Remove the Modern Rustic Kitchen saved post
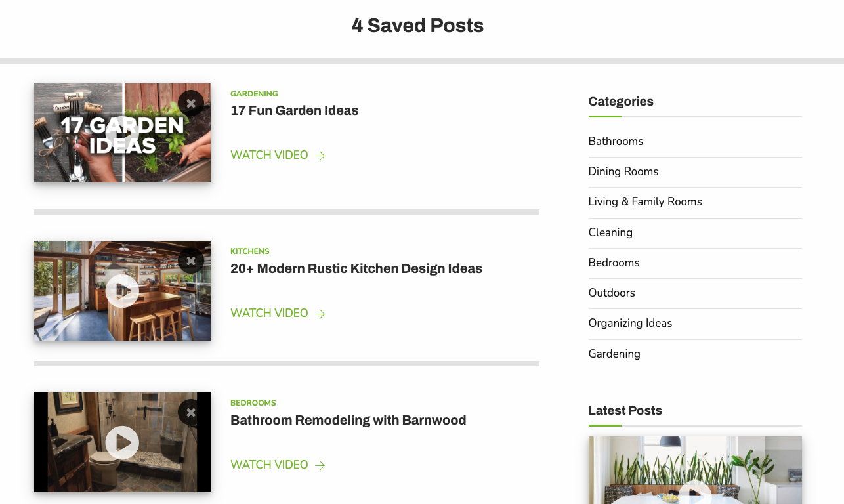This screenshot has width=844, height=504. pos(191,261)
